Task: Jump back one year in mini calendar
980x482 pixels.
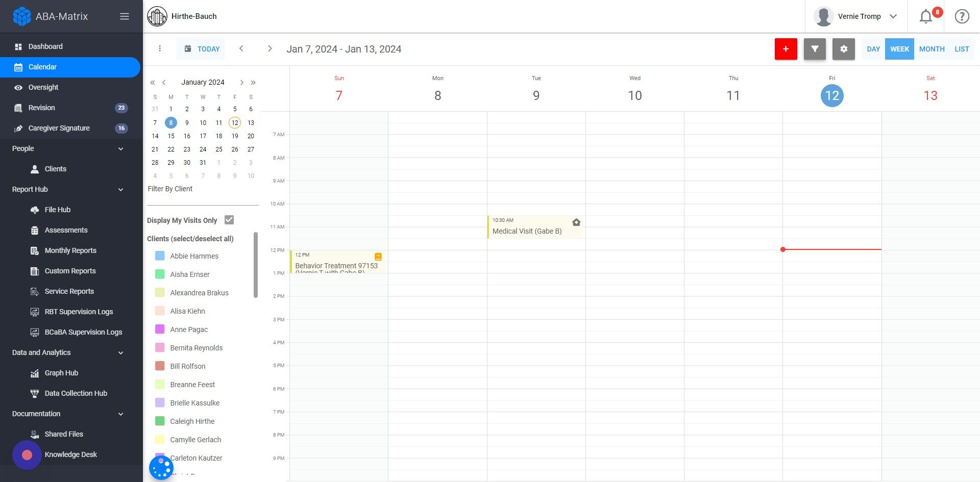Action: click(152, 82)
